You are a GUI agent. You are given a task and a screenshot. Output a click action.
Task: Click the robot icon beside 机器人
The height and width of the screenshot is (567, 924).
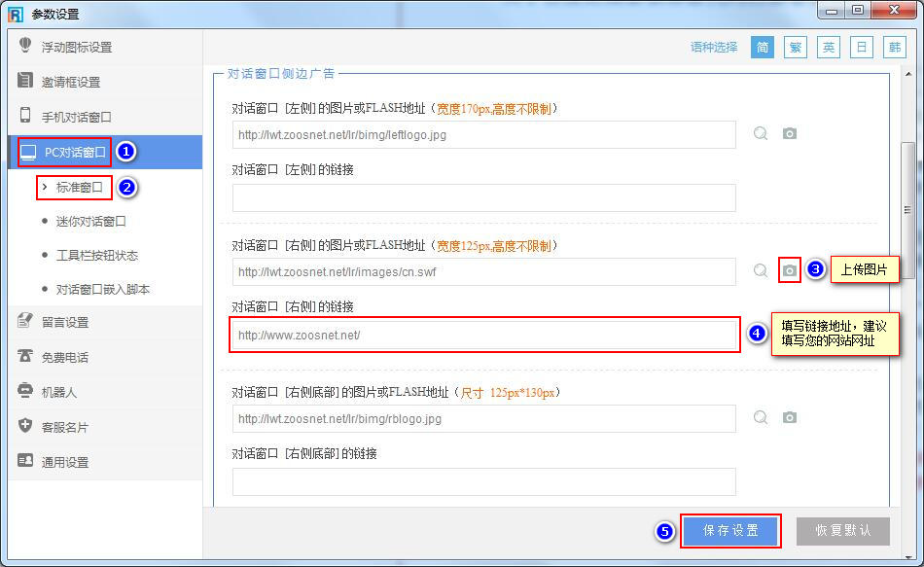point(25,390)
